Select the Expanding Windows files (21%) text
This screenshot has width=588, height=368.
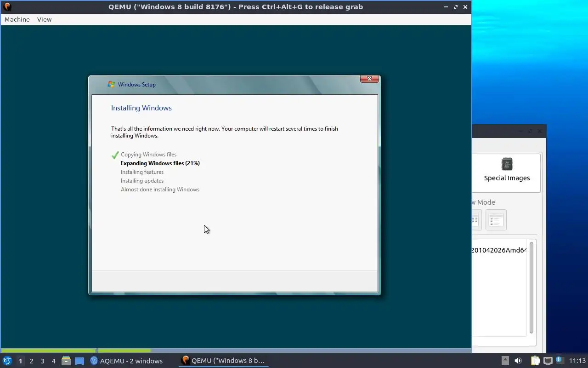[x=160, y=163]
